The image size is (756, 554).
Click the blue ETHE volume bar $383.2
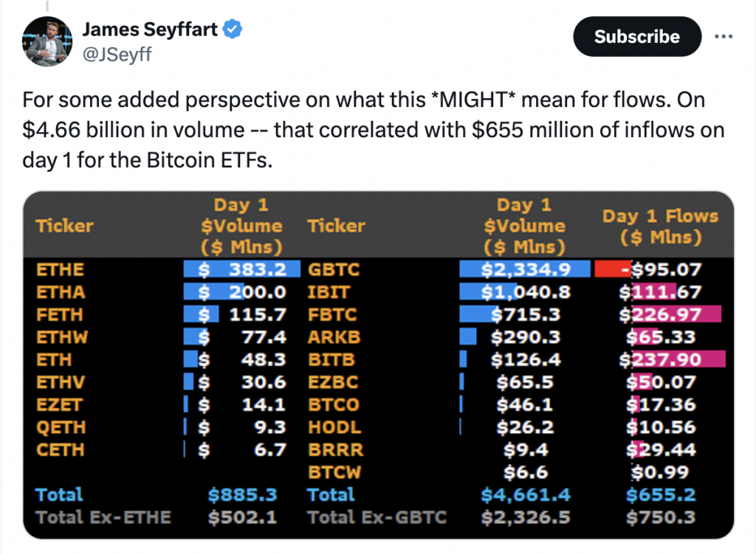coord(242,269)
